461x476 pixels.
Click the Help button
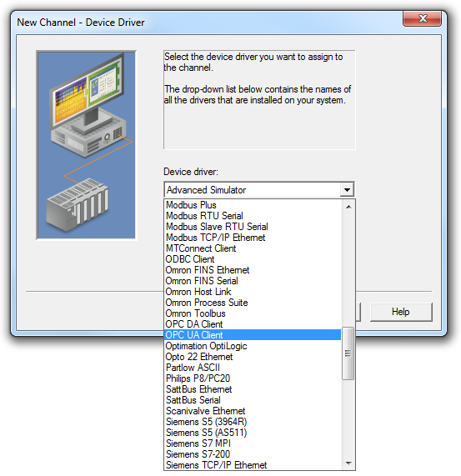pyautogui.click(x=401, y=312)
